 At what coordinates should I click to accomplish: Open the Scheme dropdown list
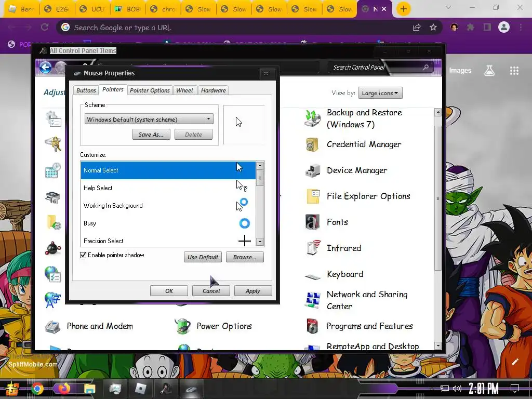point(149,119)
